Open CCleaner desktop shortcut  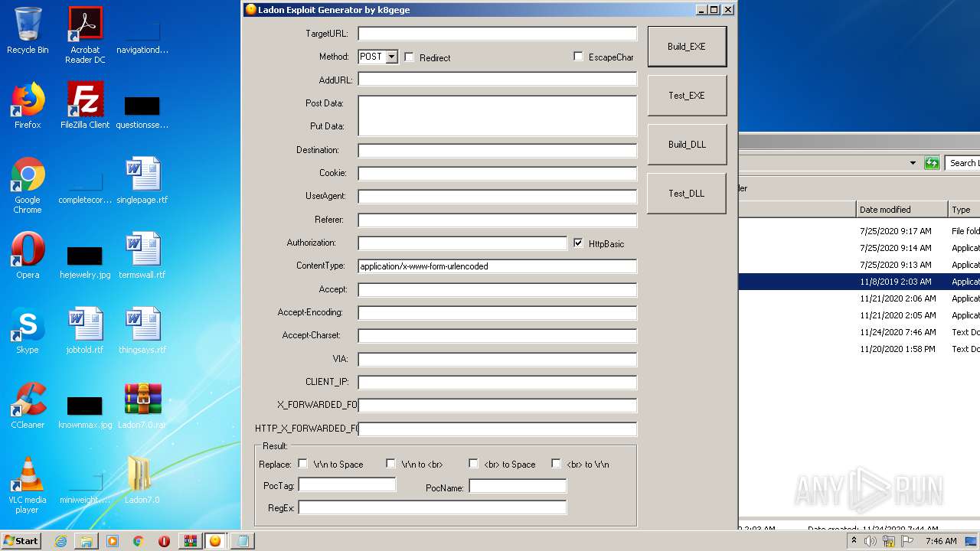(28, 406)
